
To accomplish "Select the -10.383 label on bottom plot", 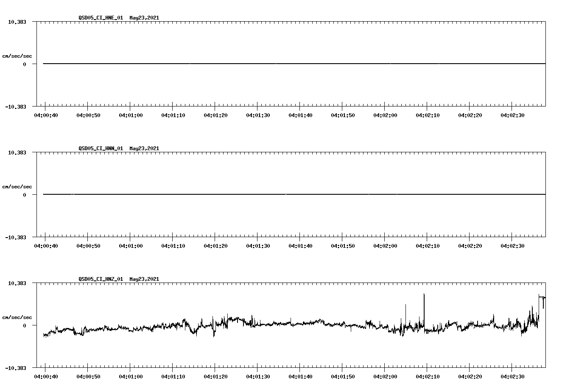I will pos(16,369).
